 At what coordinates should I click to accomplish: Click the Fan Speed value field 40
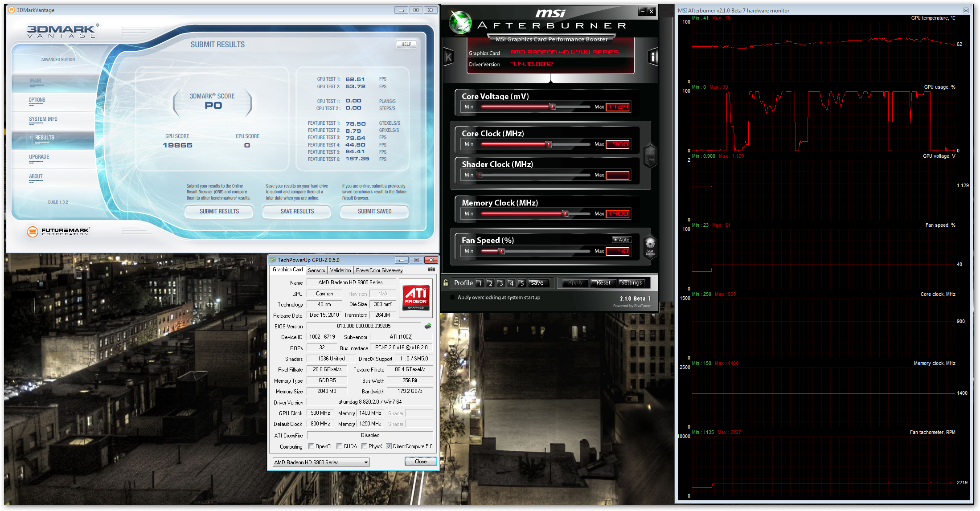[x=618, y=251]
